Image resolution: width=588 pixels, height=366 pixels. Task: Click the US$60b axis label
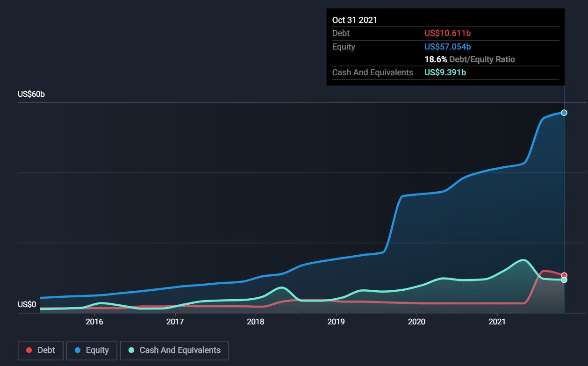pos(31,94)
